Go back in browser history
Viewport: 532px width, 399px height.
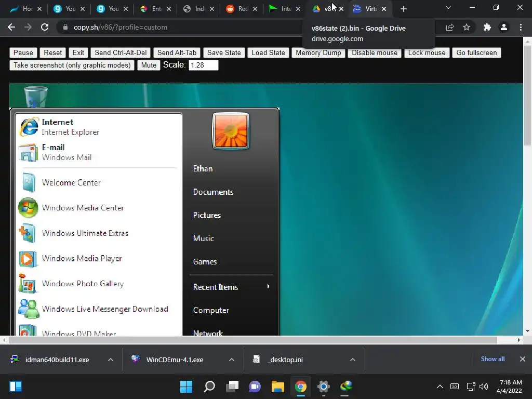click(x=11, y=27)
